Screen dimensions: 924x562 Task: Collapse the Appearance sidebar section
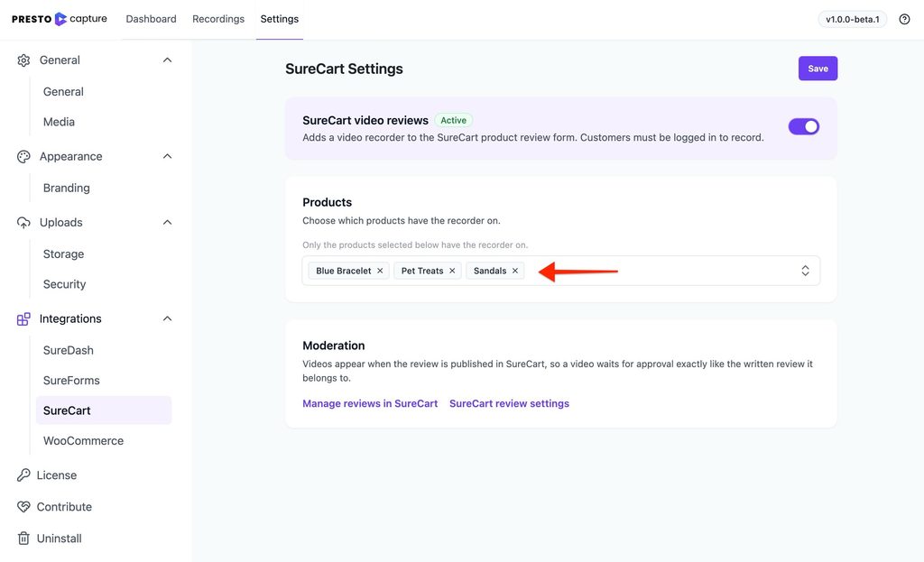point(167,157)
